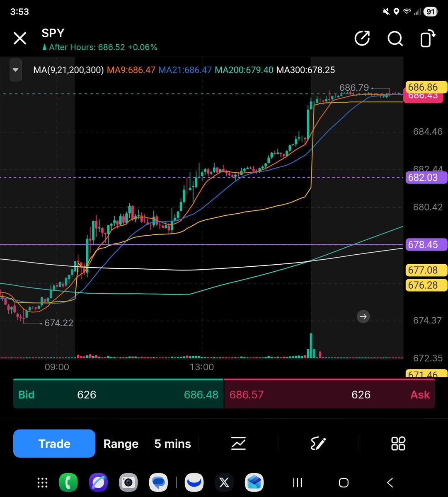This screenshot has width=448, height=497.
Task: Open the green Phone app icon
Action: 68,483
